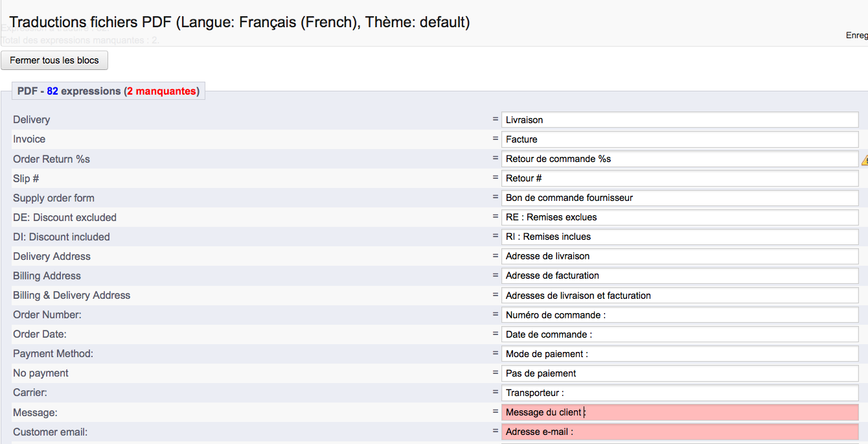
Task: Click the 'Numéro de commande :' field
Action: tap(680, 315)
